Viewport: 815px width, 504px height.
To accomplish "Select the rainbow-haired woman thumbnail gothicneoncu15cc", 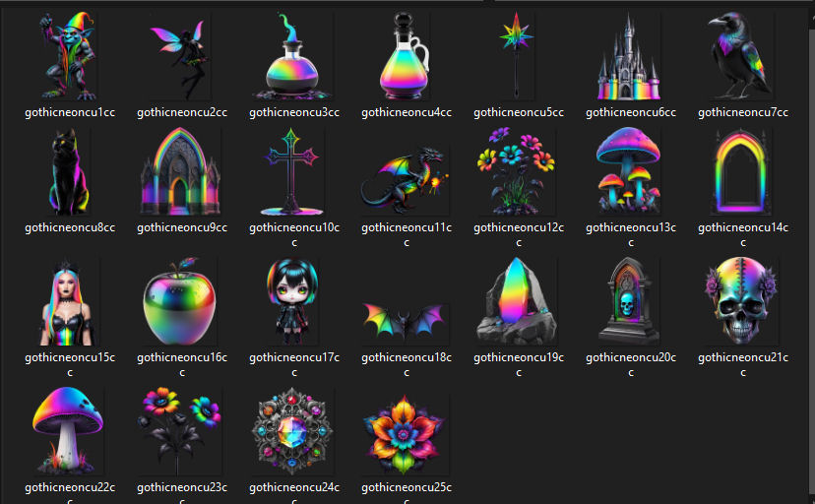I will [x=68, y=301].
